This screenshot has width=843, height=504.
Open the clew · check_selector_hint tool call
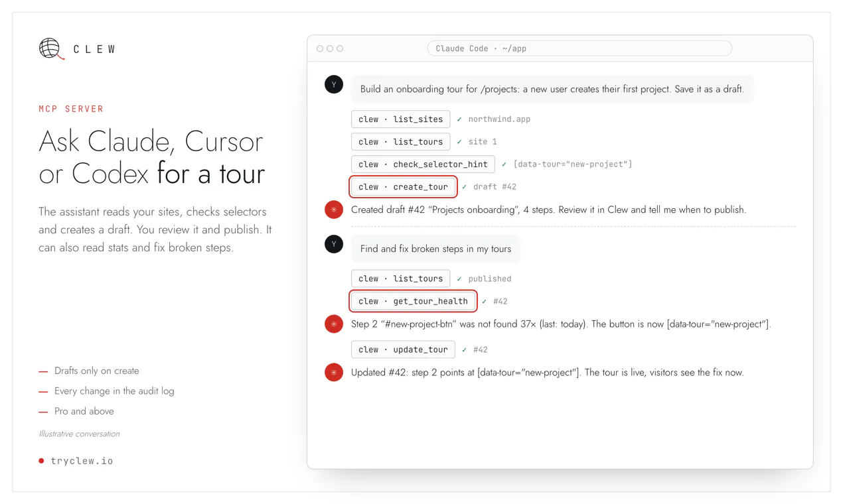coord(423,164)
